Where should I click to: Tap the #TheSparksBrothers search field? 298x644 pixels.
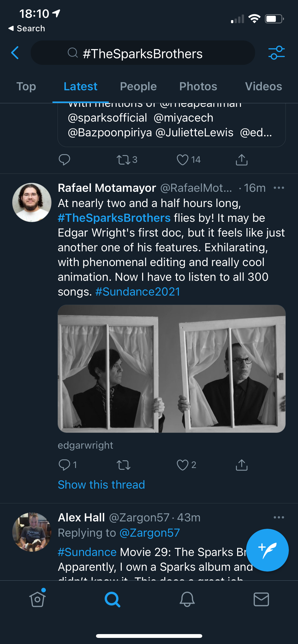pyautogui.click(x=143, y=53)
